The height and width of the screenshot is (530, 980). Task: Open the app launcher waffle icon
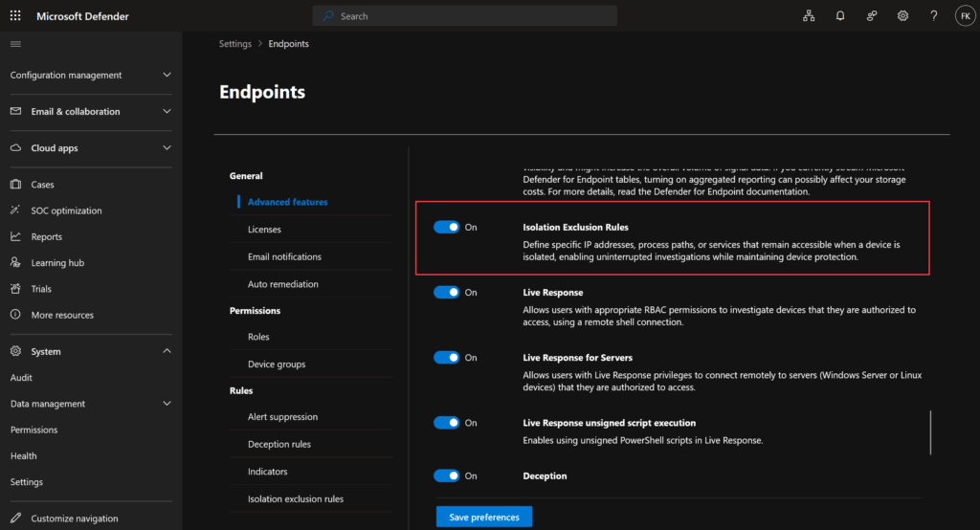[15, 15]
